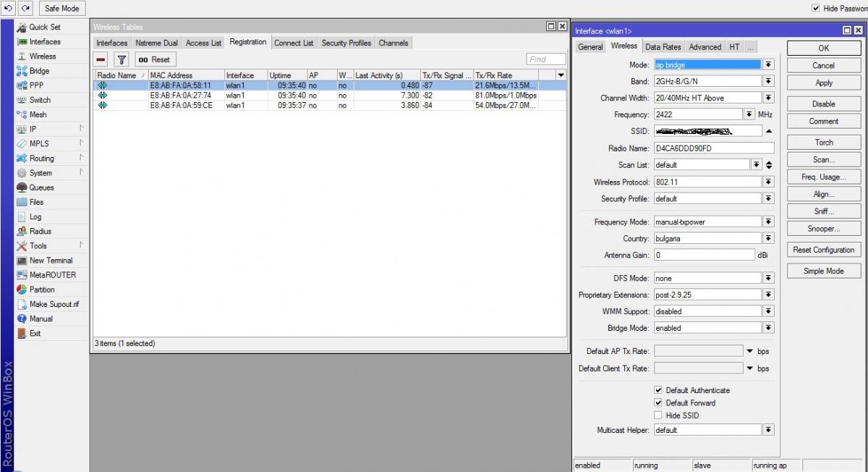Open the Country dropdown list
Viewport: 868px width, 472px height.
pyautogui.click(x=768, y=238)
